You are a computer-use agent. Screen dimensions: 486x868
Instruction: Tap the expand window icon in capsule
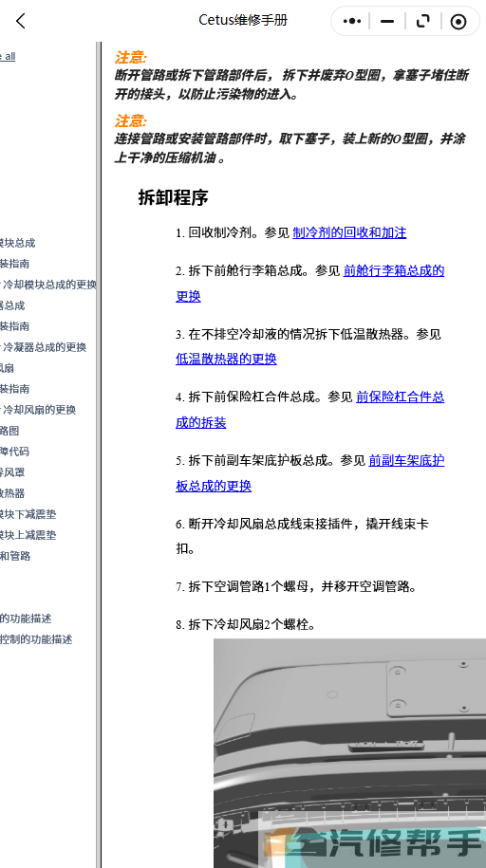tap(422, 22)
